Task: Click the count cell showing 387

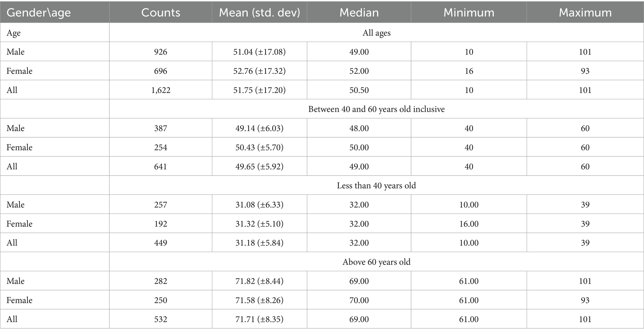Action: pyautogui.click(x=161, y=128)
